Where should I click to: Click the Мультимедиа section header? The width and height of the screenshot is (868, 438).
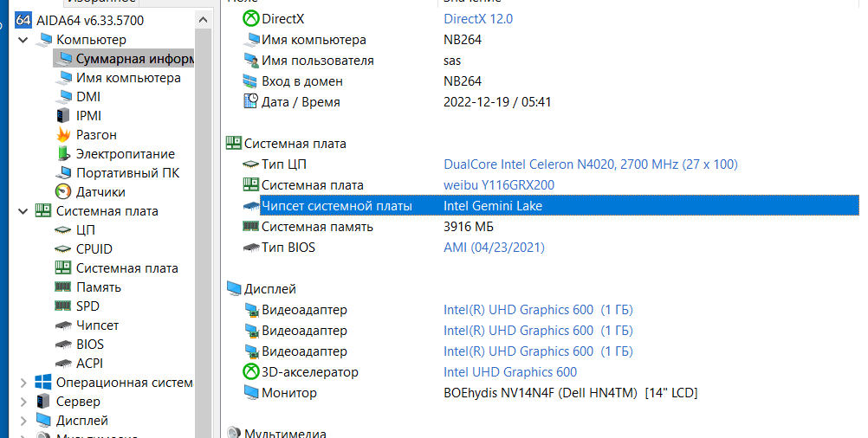tap(284, 434)
